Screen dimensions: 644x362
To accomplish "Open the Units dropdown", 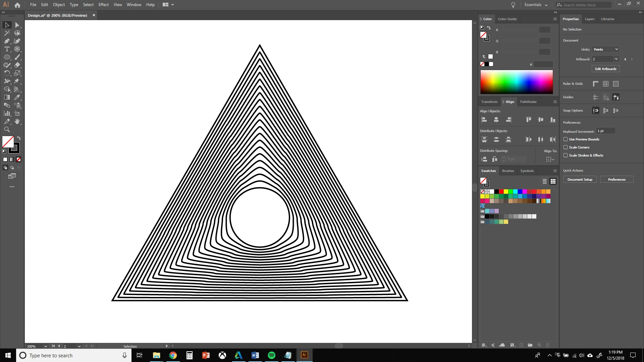I will click(605, 49).
